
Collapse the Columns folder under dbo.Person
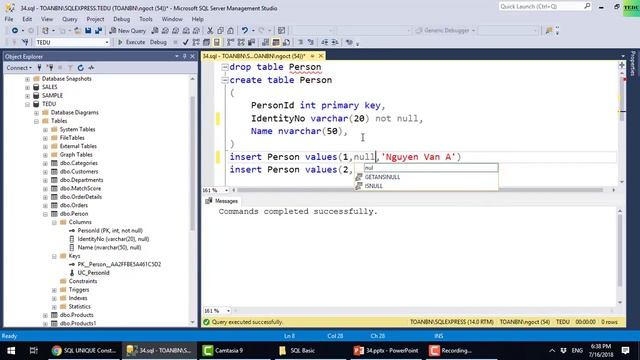(x=54, y=222)
